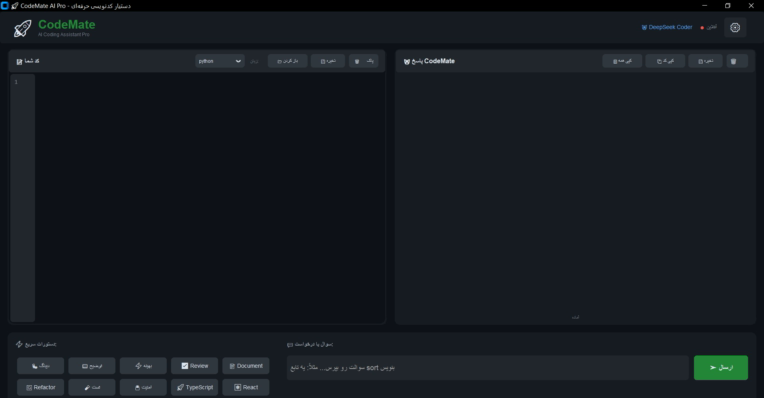
Task: Click the red status indicator dot
Action: 702,28
